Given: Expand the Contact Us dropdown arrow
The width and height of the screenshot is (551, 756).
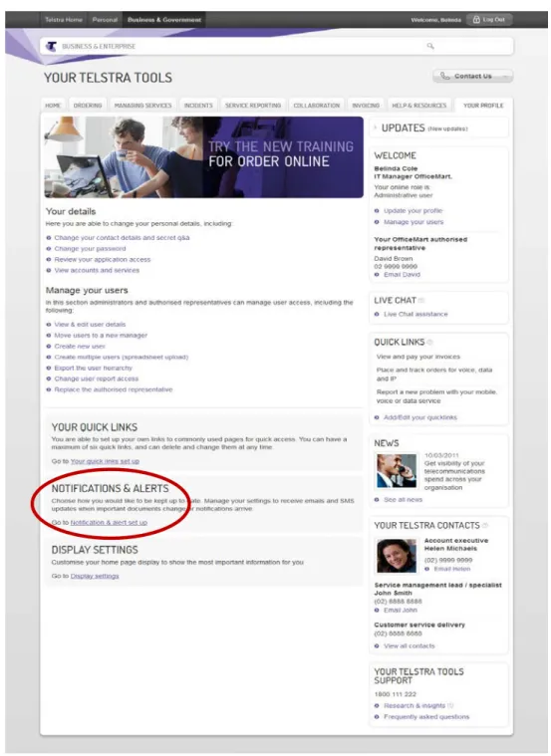Looking at the screenshot, I should 505,76.
